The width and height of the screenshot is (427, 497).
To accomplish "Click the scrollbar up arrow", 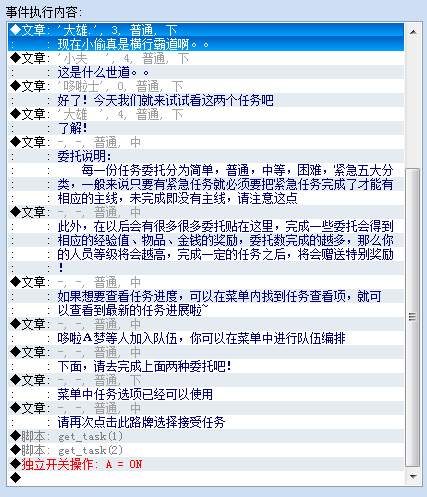I will pyautogui.click(x=413, y=32).
